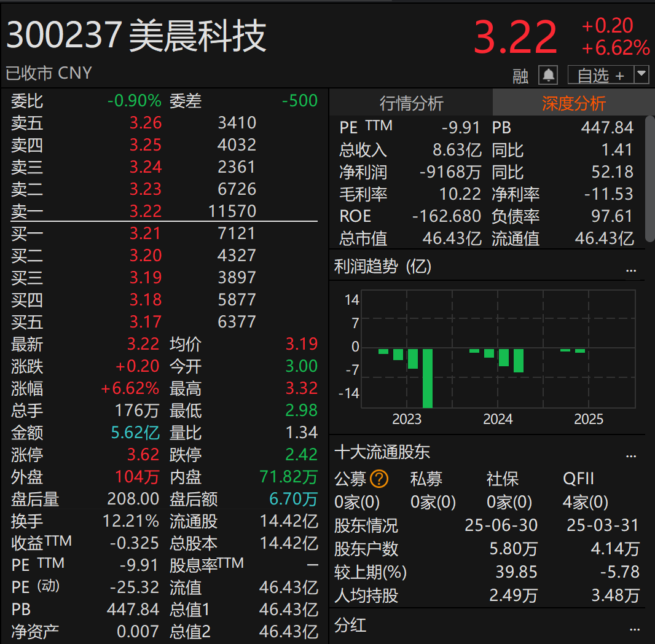655x644 pixels.
Task: Click the 卖一 price 3.22 in order book
Action: (145, 211)
